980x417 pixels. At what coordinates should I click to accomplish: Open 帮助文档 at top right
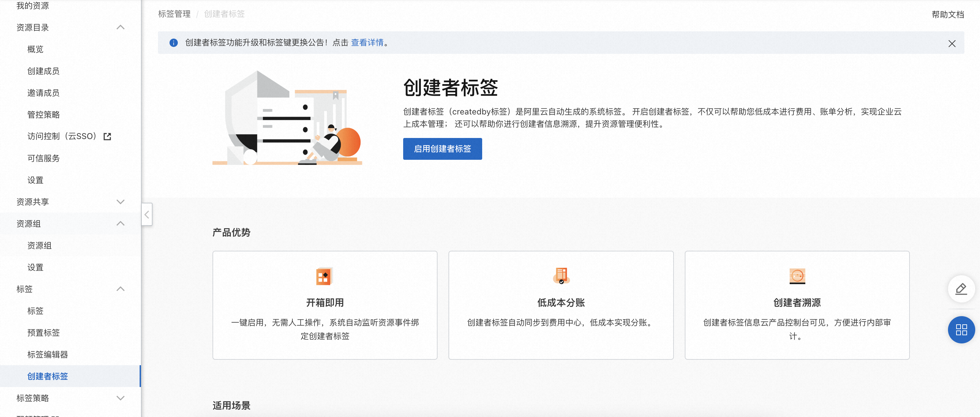[x=947, y=14]
